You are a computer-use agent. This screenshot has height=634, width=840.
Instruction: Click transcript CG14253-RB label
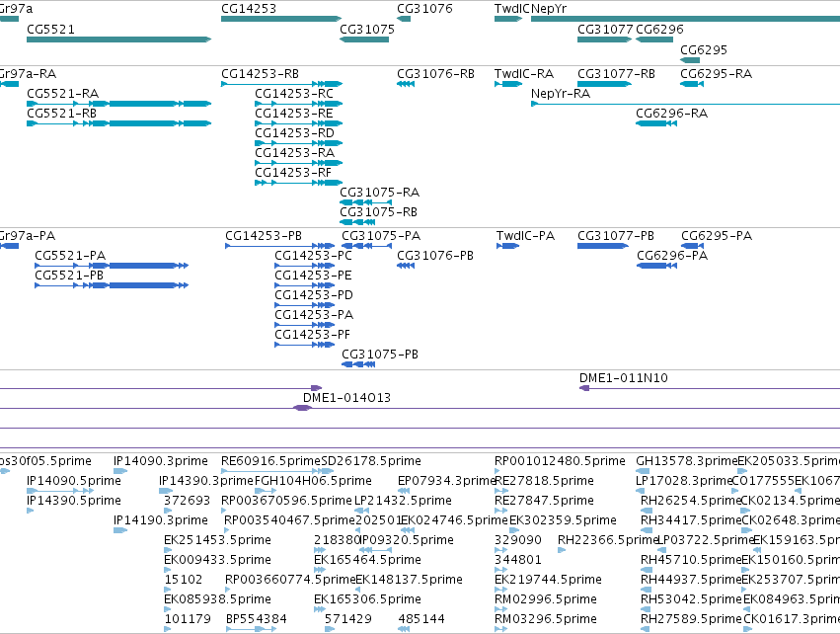260,74
